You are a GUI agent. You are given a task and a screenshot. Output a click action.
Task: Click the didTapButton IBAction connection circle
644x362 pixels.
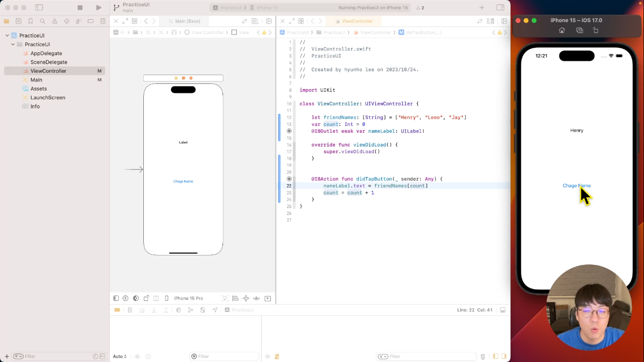tap(289, 179)
